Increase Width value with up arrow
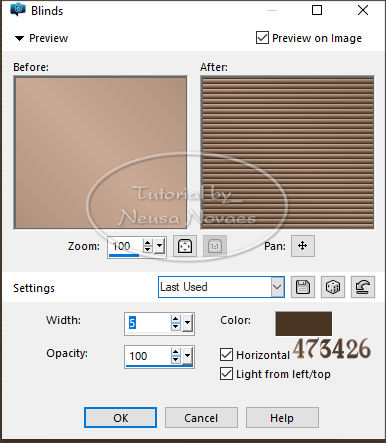The image size is (386, 443). point(175,319)
